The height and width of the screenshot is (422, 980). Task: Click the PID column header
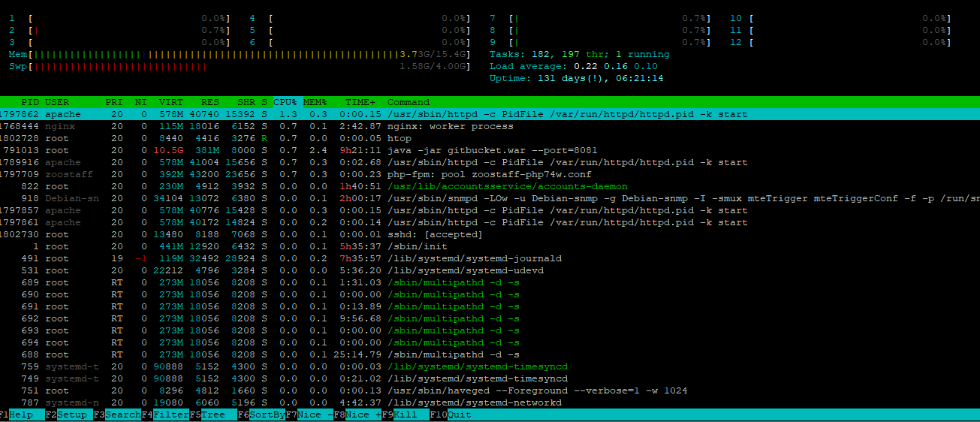pos(30,102)
